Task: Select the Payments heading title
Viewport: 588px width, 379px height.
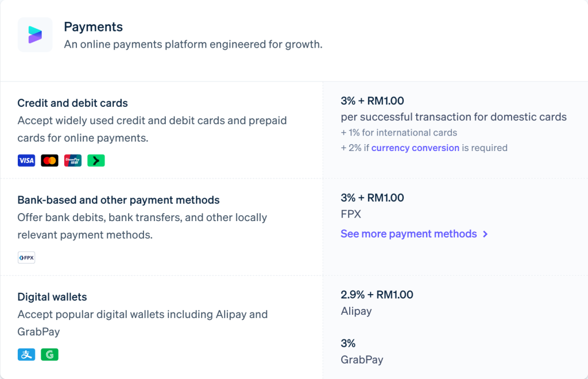Action: 94,27
